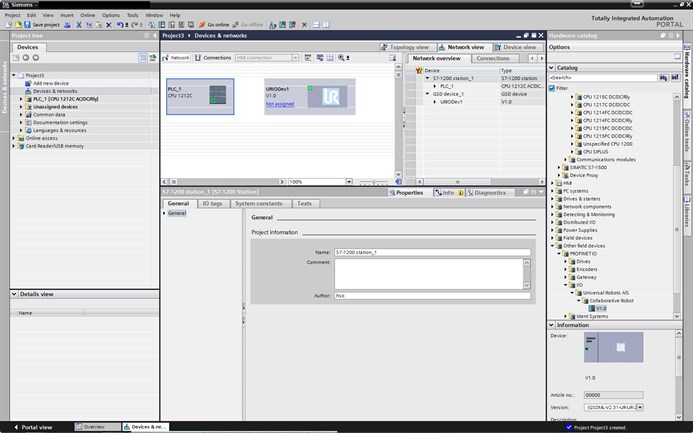
Task: Click the network view zoom slider
Action: click(373, 182)
